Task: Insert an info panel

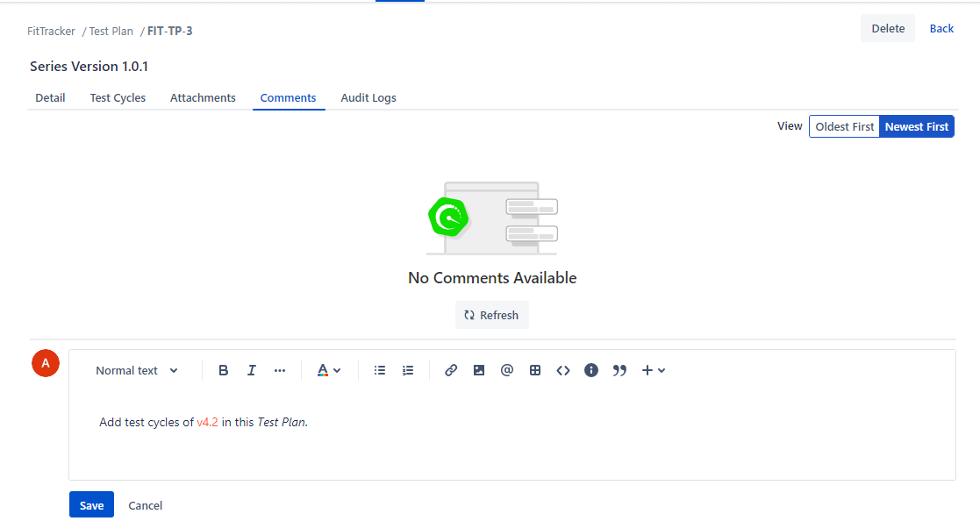Action: [x=591, y=370]
